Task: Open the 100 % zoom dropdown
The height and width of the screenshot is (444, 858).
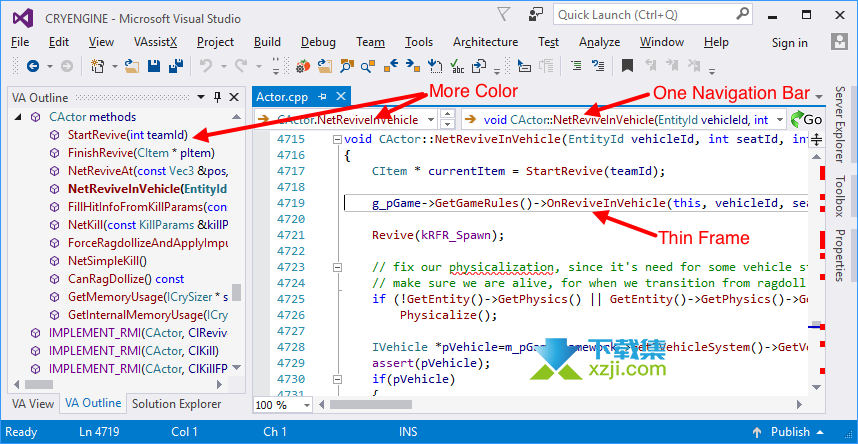Action: coord(306,405)
